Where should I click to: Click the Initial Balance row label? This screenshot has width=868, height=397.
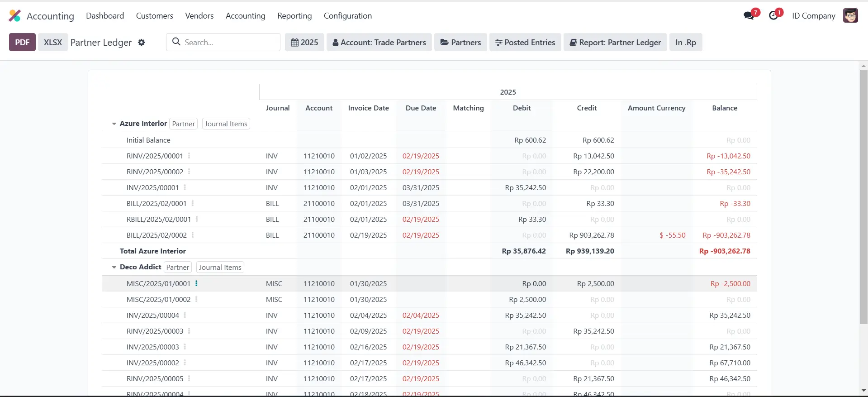(x=148, y=140)
